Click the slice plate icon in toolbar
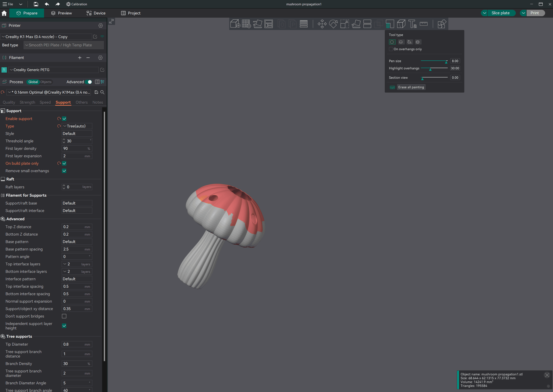Image resolution: width=553 pixels, height=392 pixels. tap(500, 13)
